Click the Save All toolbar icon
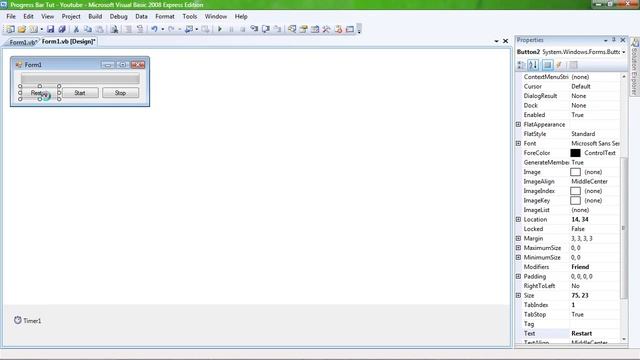 coord(62,29)
